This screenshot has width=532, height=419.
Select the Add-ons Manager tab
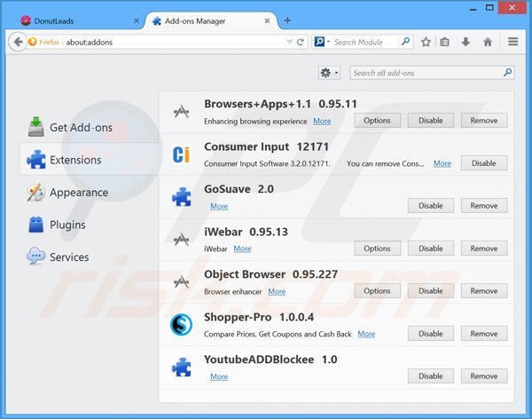(211, 21)
